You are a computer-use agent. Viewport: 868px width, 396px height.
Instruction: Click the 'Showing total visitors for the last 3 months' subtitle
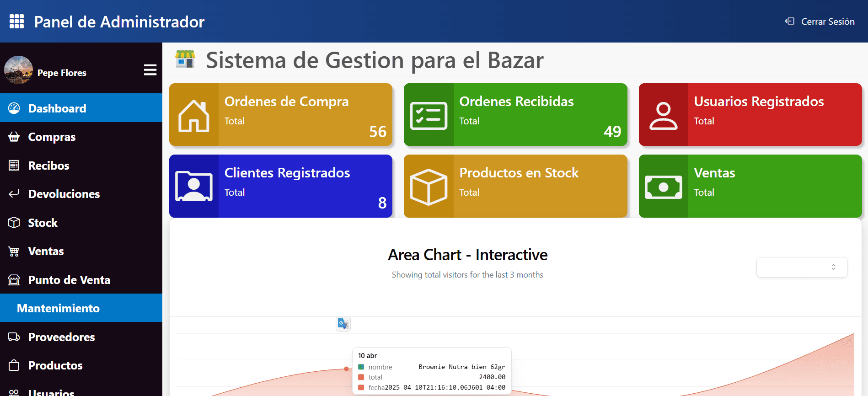coord(467,274)
